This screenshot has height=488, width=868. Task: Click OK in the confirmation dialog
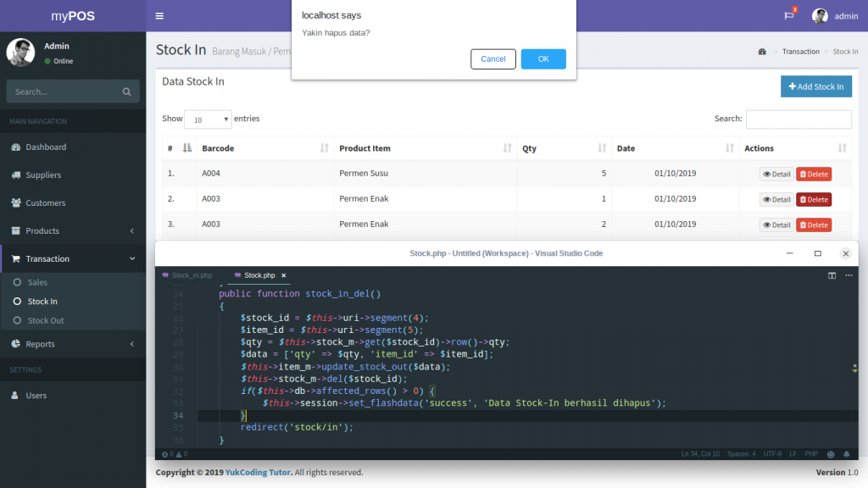click(543, 59)
